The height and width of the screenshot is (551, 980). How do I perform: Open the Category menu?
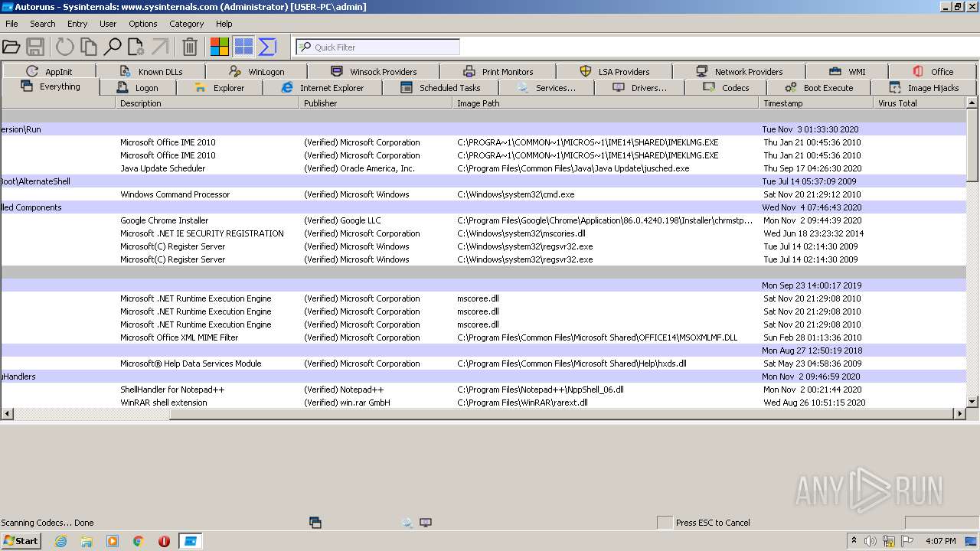[x=187, y=24]
